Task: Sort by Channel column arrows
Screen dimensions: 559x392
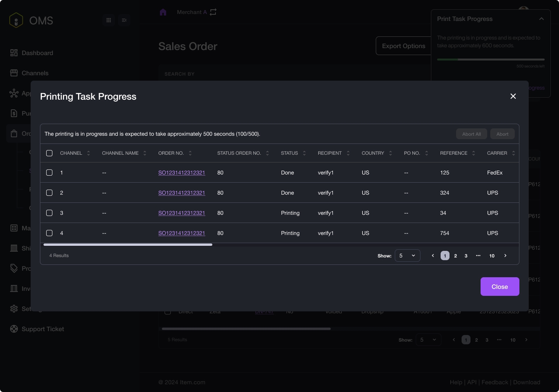Action: [89, 153]
